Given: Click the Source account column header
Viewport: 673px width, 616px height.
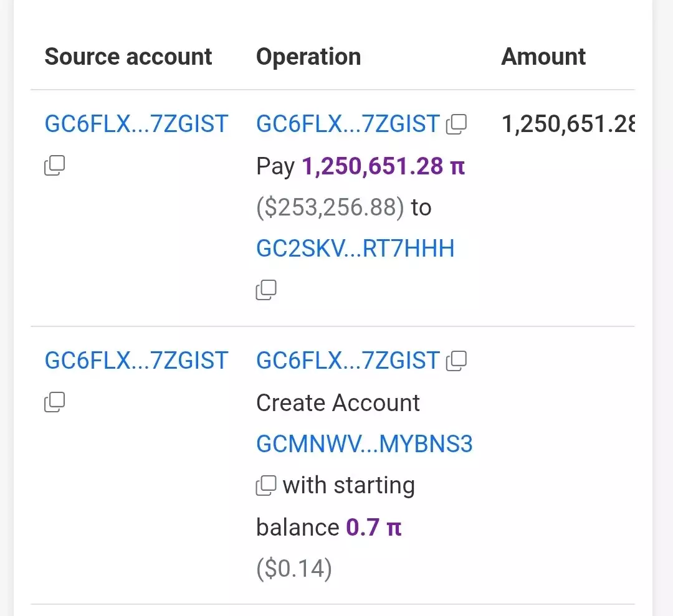Looking at the screenshot, I should point(128,57).
